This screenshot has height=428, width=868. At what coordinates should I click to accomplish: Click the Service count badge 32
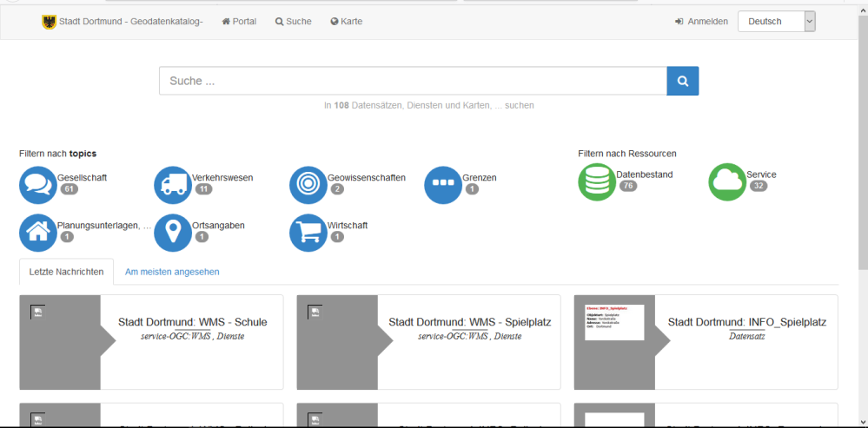[759, 186]
